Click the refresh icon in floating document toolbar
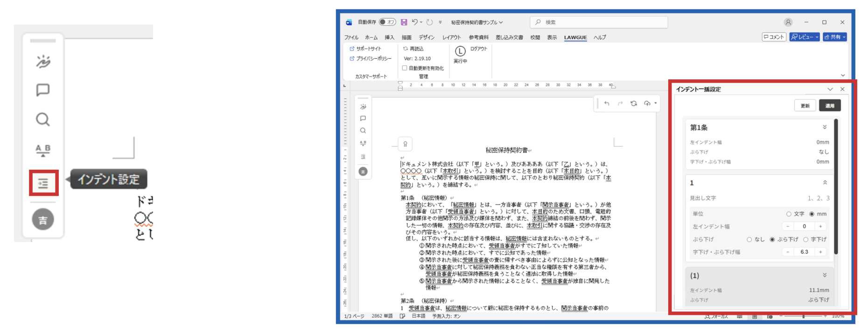Screen dimensions: 868x333 pos(634,104)
